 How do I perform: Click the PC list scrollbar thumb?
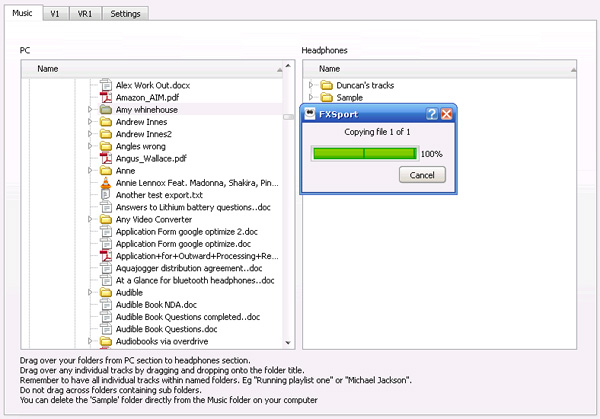point(289,117)
